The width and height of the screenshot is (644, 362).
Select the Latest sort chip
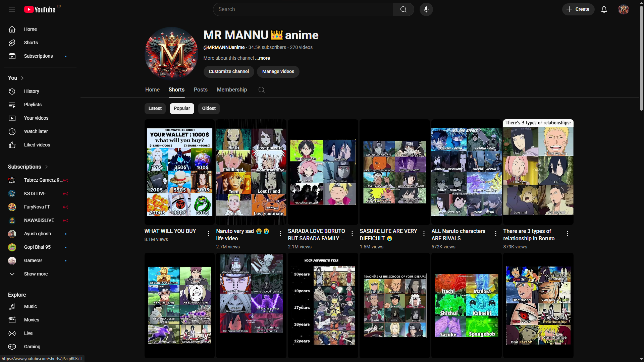(155, 108)
